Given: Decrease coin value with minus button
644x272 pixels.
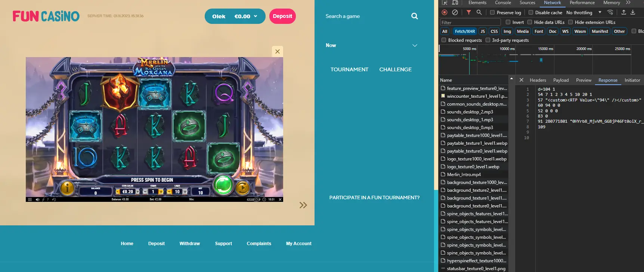Looking at the screenshot, I should [x=118, y=192].
